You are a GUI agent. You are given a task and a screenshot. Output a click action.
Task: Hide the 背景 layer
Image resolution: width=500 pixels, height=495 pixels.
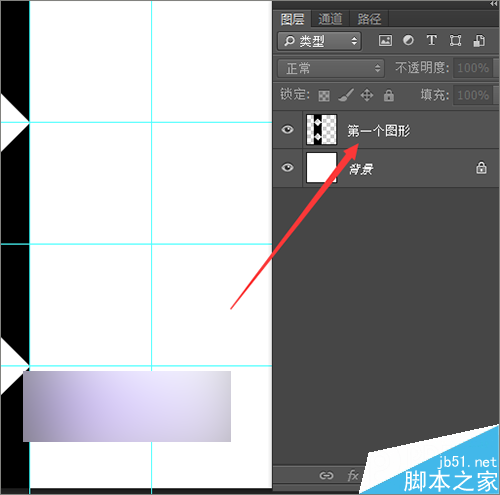pos(287,167)
